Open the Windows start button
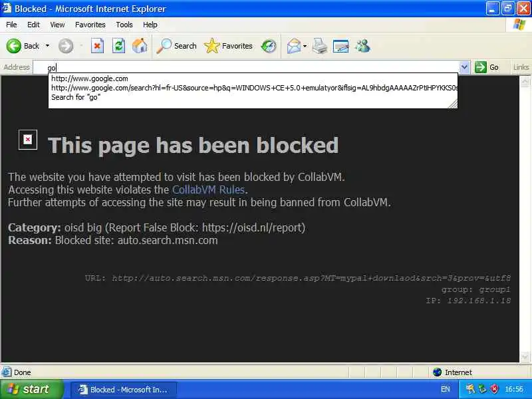532x399 pixels. coord(31,389)
